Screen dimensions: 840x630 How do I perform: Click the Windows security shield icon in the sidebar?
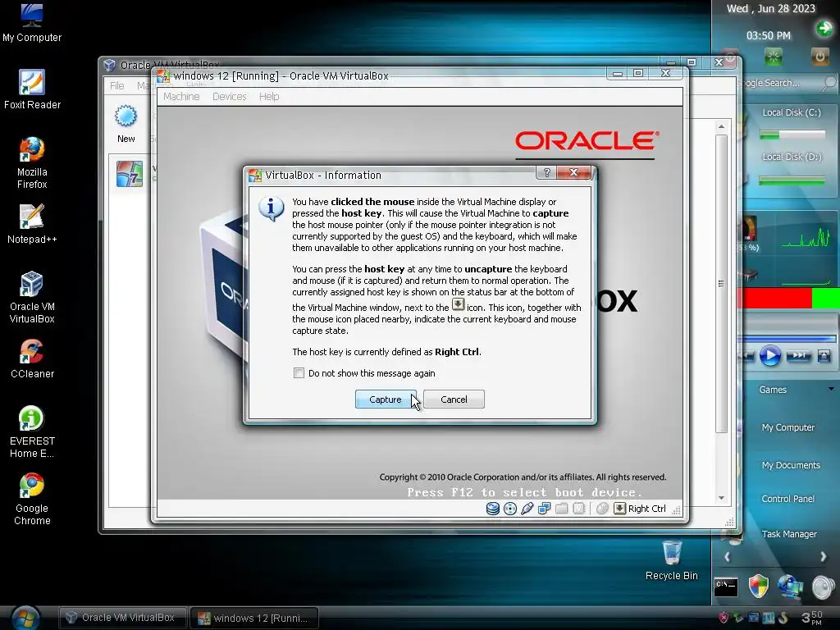[x=759, y=587]
